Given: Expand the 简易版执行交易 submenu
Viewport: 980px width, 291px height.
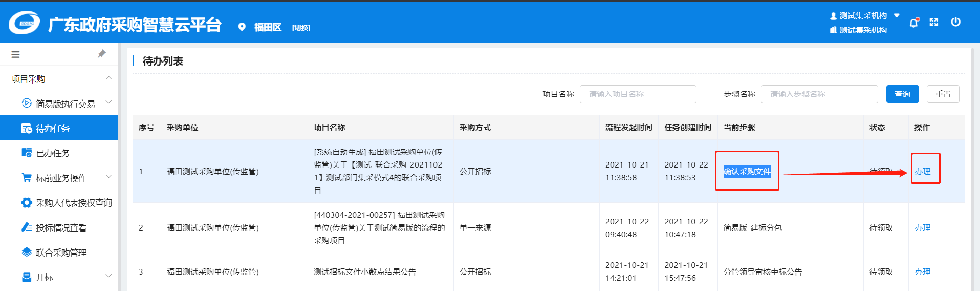Looking at the screenshot, I should 108,102.
